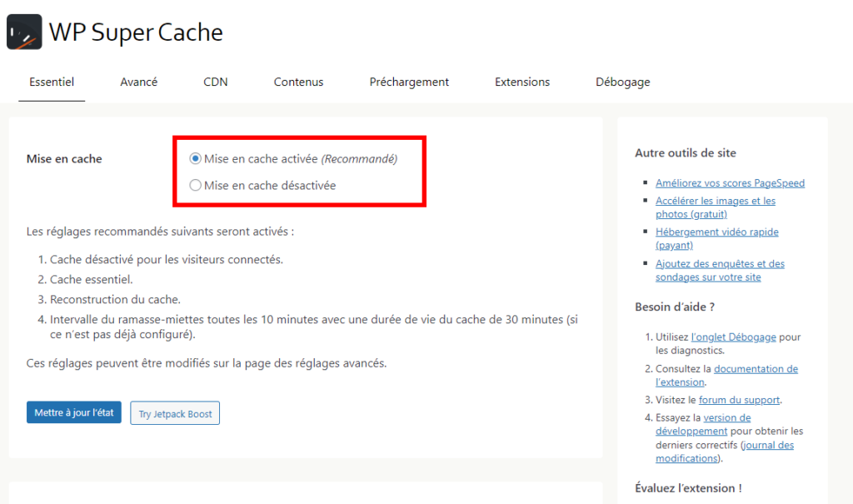Follow the l'onglet Débogage link
Screen dimensions: 853x504
(x=733, y=337)
